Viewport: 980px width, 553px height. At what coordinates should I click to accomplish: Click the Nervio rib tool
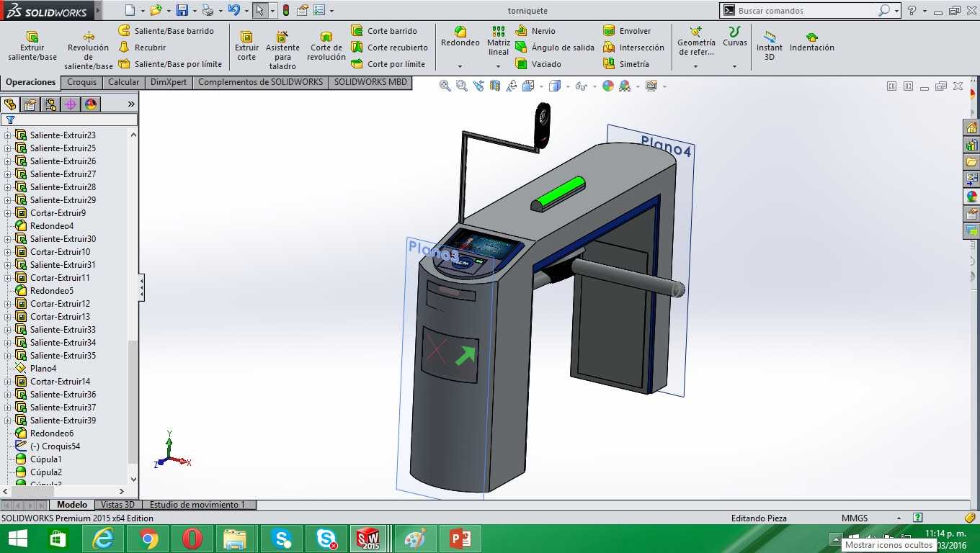tap(535, 31)
